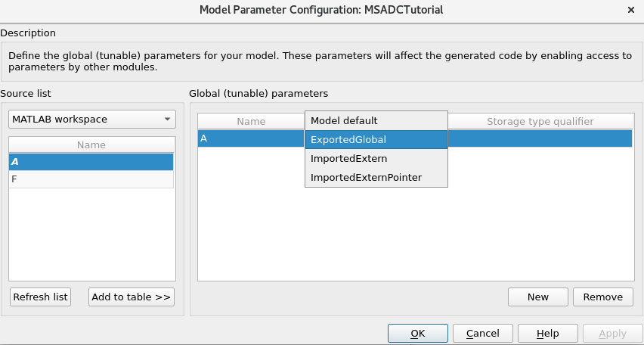This screenshot has height=345, width=644.
Task: Confirm the dialog with OK
Action: [418, 334]
